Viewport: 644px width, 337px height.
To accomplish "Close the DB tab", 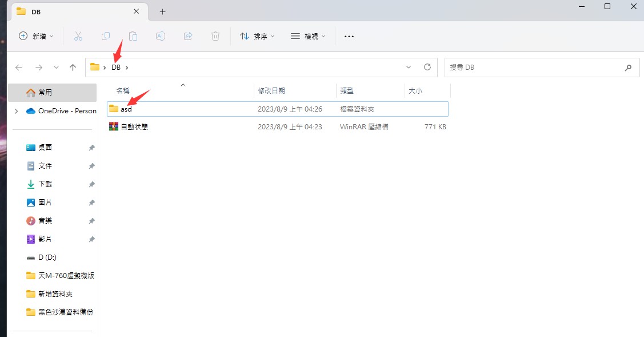I will click(137, 11).
